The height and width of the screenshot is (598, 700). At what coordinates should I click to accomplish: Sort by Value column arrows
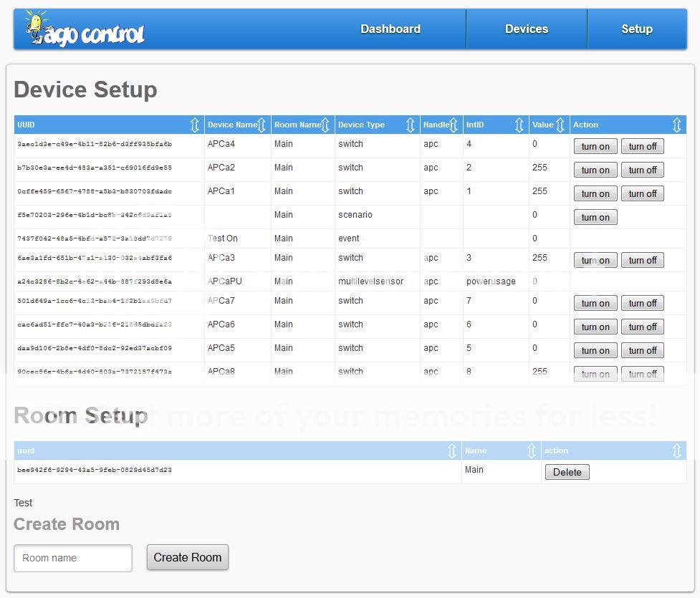pos(560,125)
